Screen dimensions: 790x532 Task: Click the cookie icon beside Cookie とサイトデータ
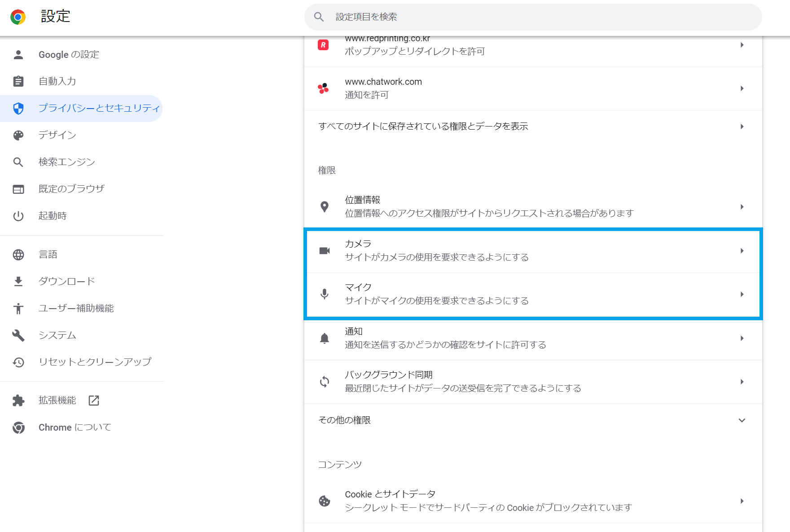pyautogui.click(x=325, y=501)
